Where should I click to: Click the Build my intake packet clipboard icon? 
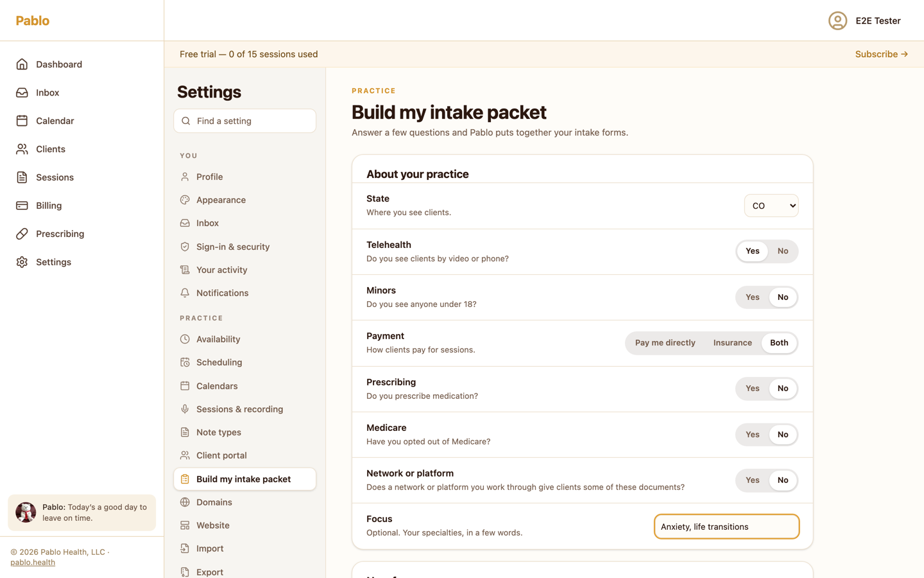click(x=185, y=479)
